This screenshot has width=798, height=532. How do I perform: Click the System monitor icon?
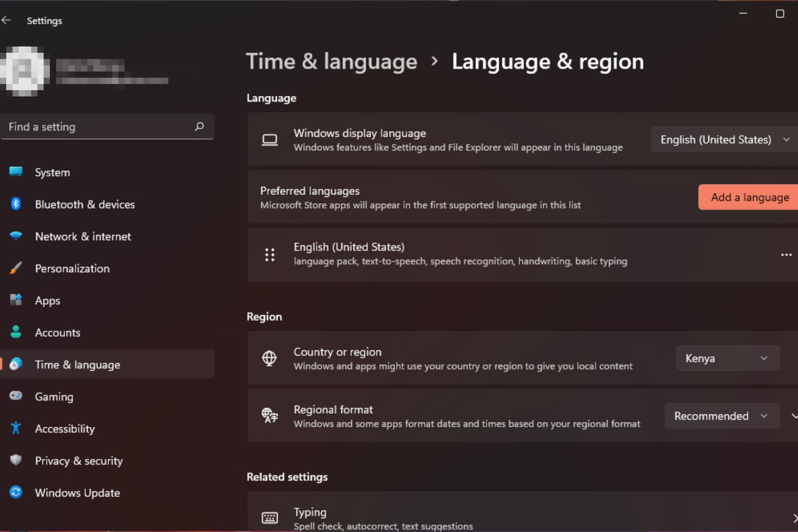pos(16,172)
